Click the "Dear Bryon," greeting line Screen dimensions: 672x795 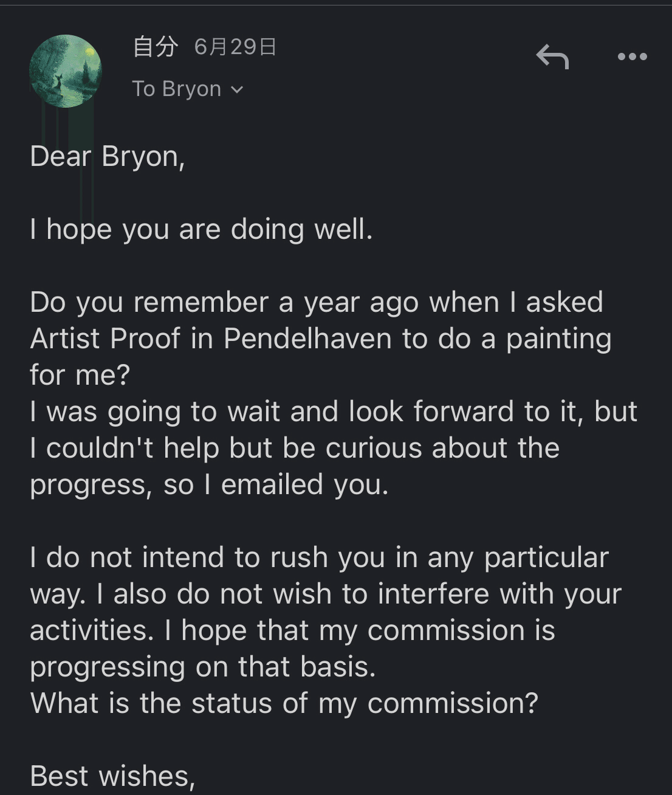point(108,156)
